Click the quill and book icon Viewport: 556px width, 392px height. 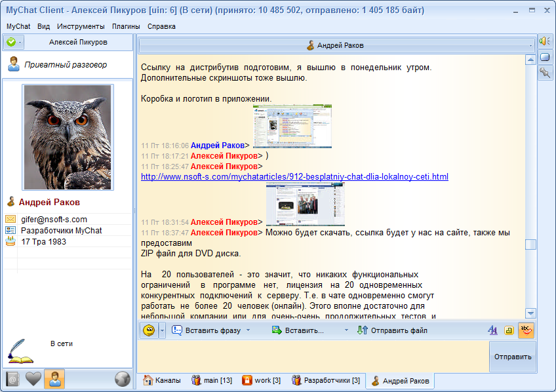click(20, 351)
